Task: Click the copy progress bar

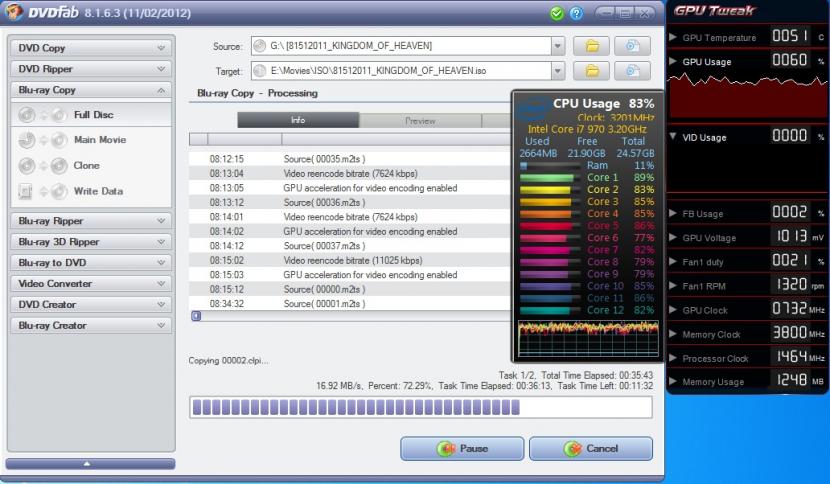Action: point(421,407)
